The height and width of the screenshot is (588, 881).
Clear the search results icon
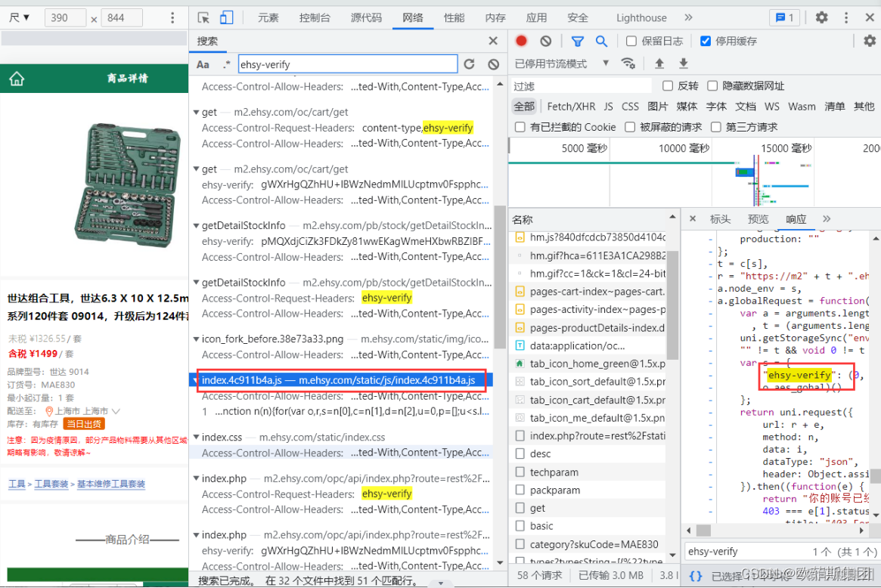(493, 64)
